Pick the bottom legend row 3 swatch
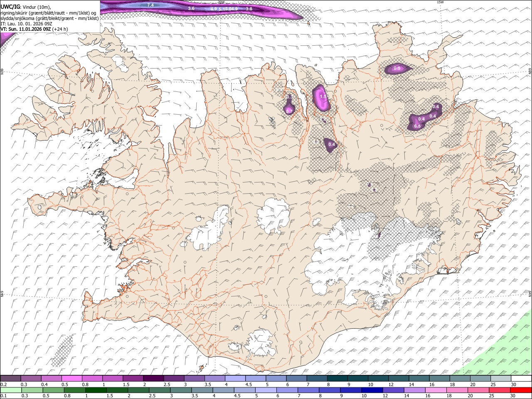532x399 pixels. 181,390
